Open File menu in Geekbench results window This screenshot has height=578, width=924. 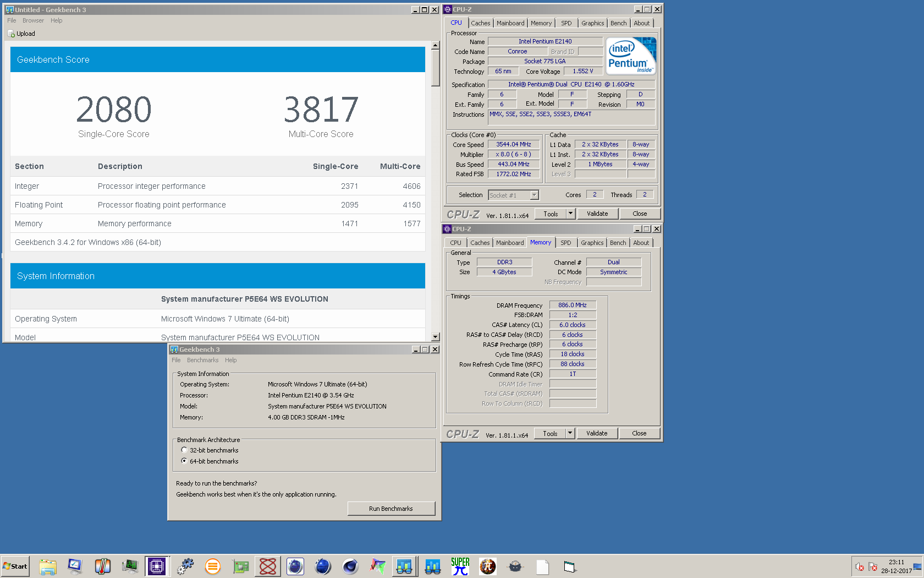point(12,20)
